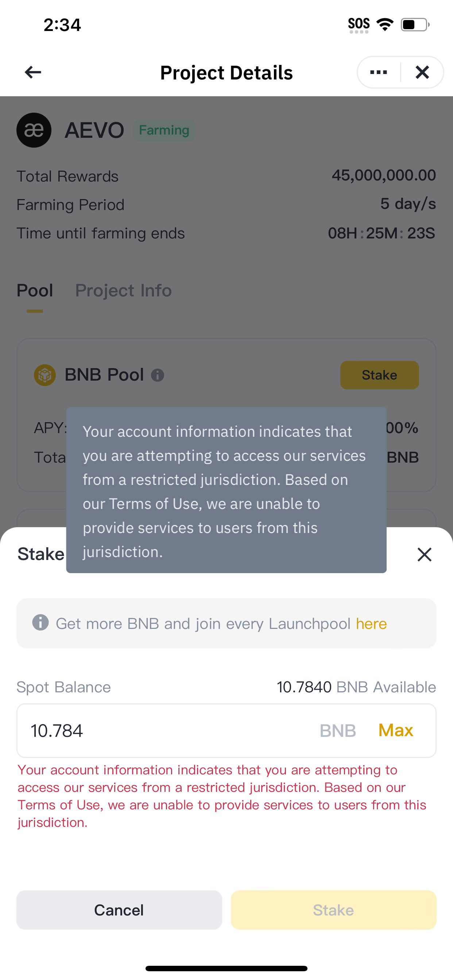Close the mini app with X icon
Image resolution: width=453 pixels, height=980 pixels.
click(x=422, y=72)
